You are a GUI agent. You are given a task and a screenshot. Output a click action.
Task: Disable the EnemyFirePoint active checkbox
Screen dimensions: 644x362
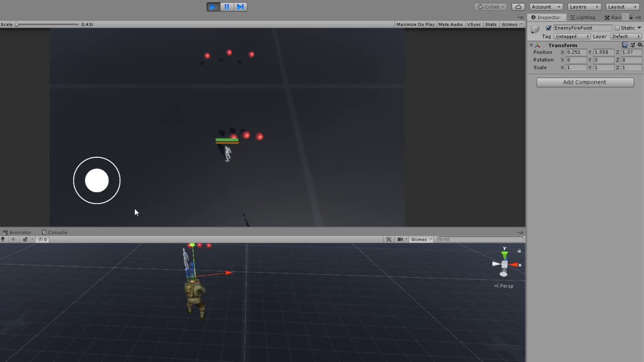[x=548, y=28]
